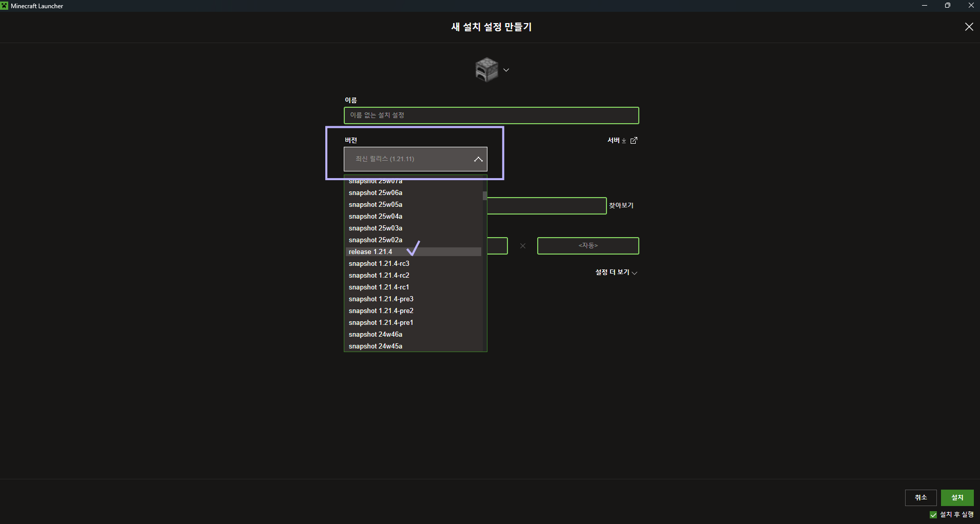Viewport: 980px width, 524px height.
Task: Click the <자동> resolution height field
Action: [588, 246]
